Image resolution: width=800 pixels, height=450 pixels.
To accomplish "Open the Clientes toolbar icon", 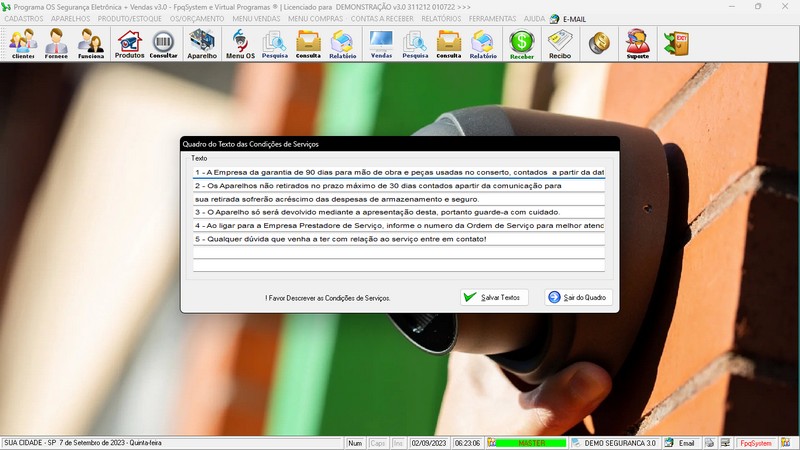I will click(x=23, y=44).
